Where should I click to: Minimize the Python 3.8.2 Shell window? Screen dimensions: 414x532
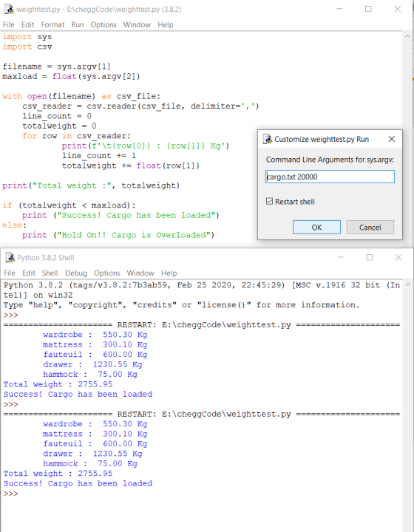pos(341,257)
